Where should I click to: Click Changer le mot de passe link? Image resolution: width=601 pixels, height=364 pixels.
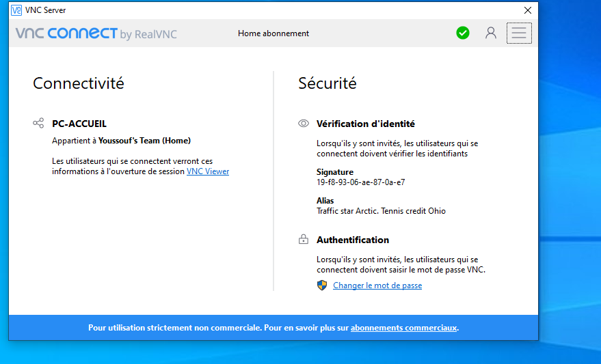(377, 285)
